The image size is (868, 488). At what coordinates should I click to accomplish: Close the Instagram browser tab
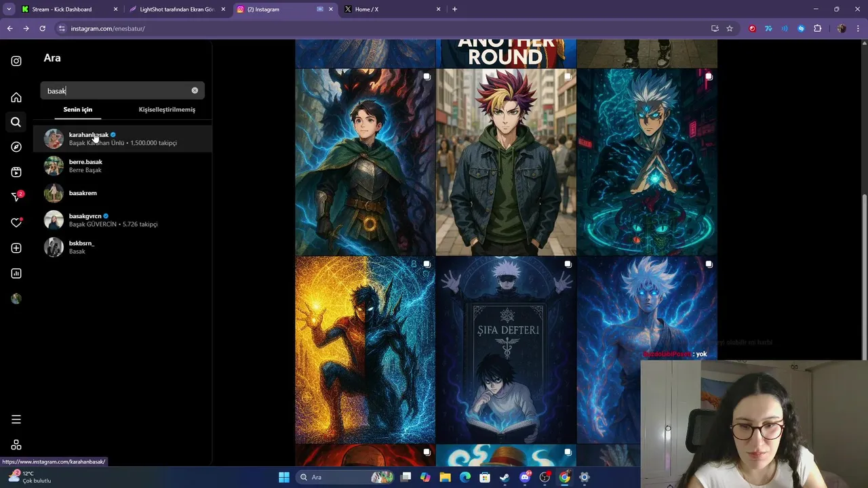[331, 9]
